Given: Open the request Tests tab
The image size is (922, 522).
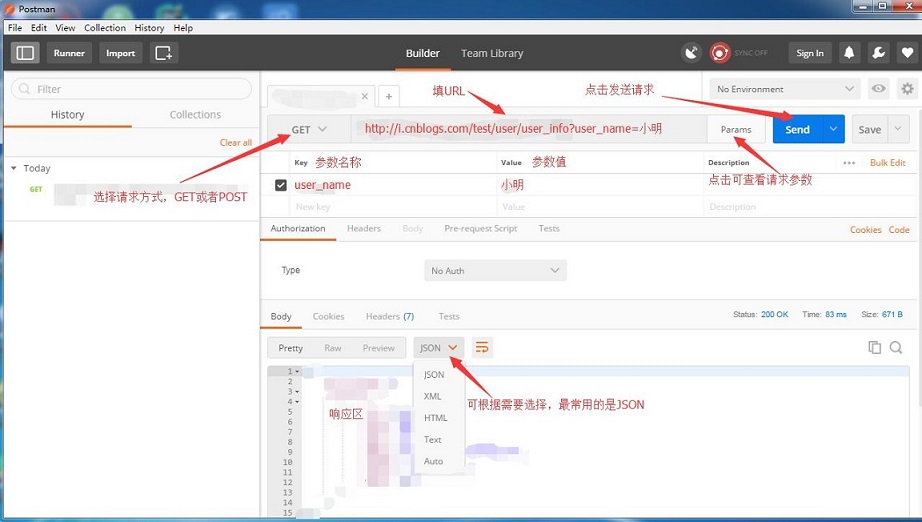Looking at the screenshot, I should click(549, 229).
